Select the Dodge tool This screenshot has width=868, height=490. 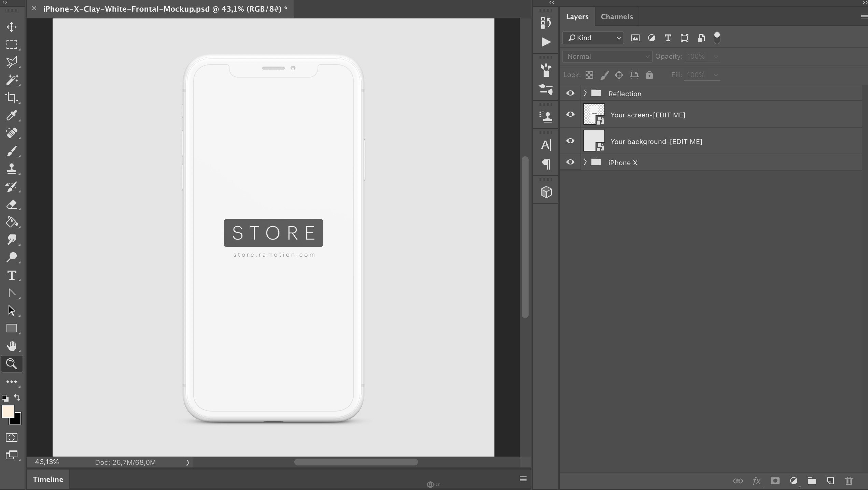[12, 257]
